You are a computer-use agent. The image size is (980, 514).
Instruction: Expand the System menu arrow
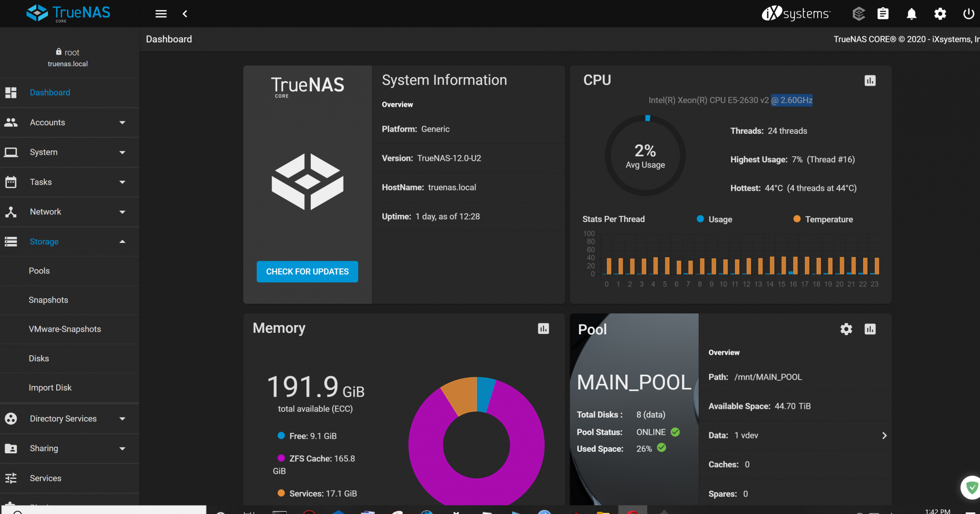[122, 152]
